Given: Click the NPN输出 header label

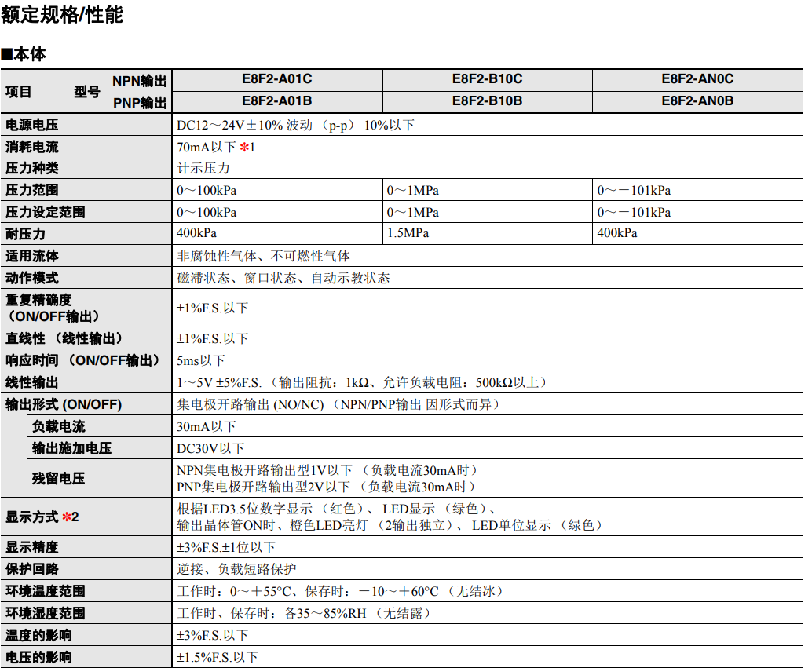Looking at the screenshot, I should click(x=140, y=82).
